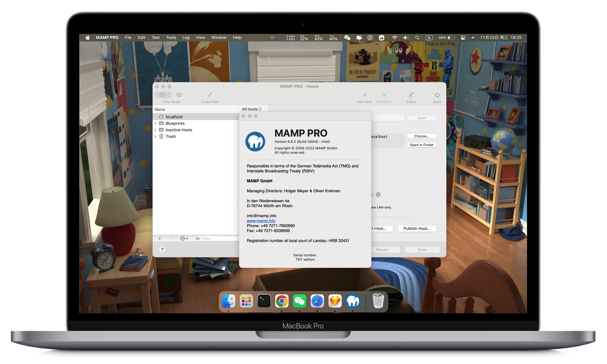Expand the Blueprints folder

(x=155, y=123)
